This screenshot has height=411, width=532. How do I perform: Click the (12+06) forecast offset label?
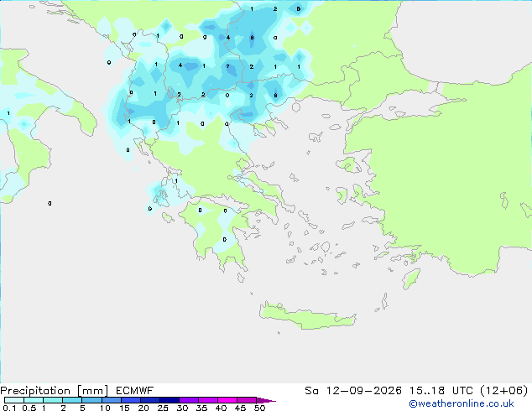(504, 391)
